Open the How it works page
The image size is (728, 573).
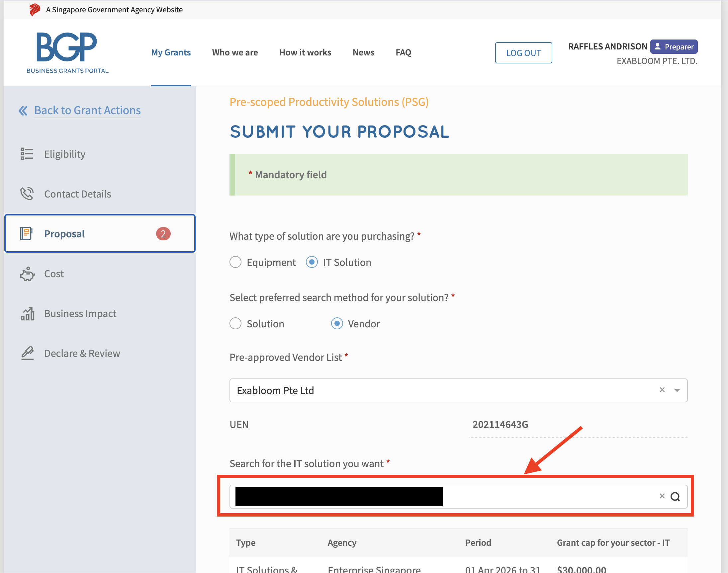click(x=305, y=52)
